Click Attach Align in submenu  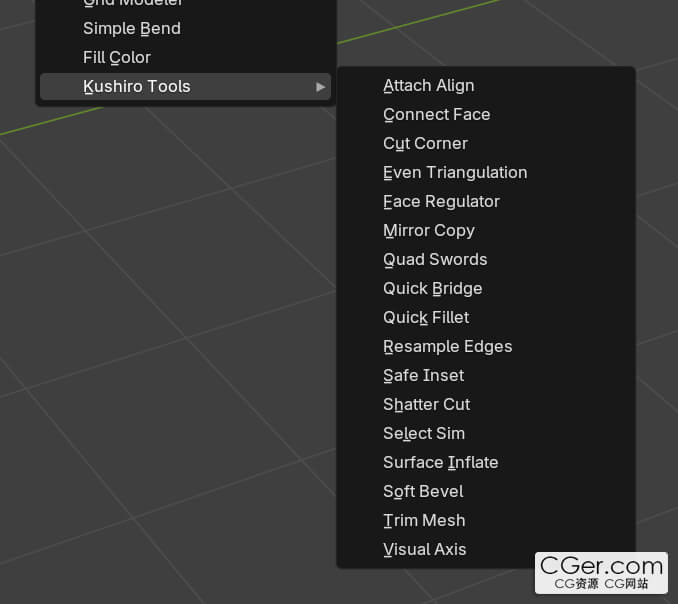(x=486, y=86)
